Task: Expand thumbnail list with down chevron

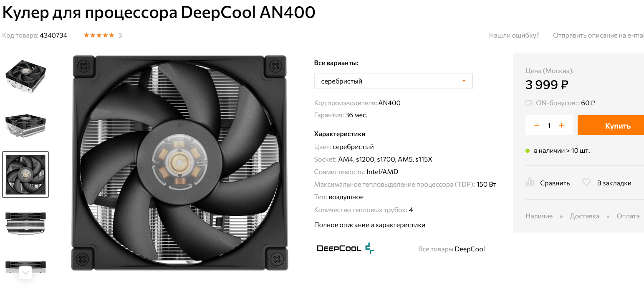Action: pos(25,273)
